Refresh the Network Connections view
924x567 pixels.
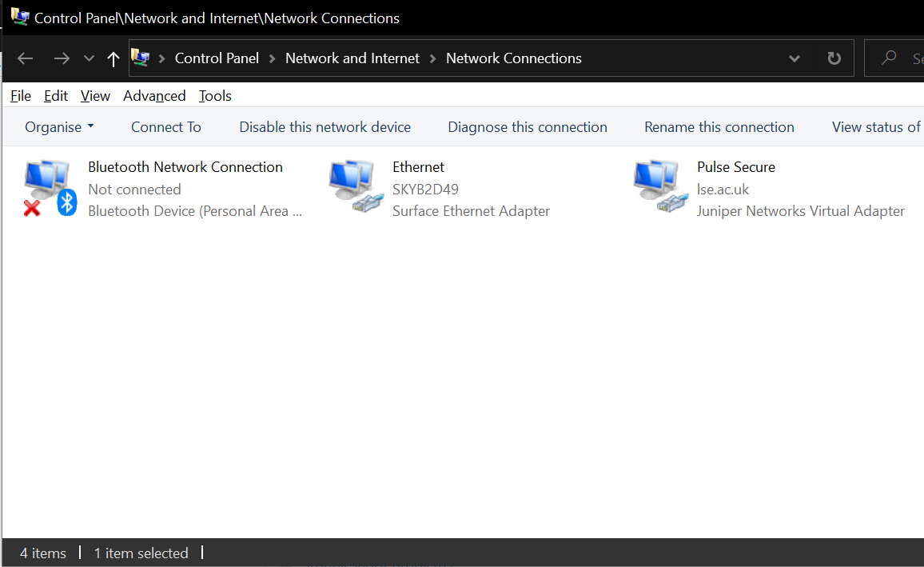click(x=834, y=58)
